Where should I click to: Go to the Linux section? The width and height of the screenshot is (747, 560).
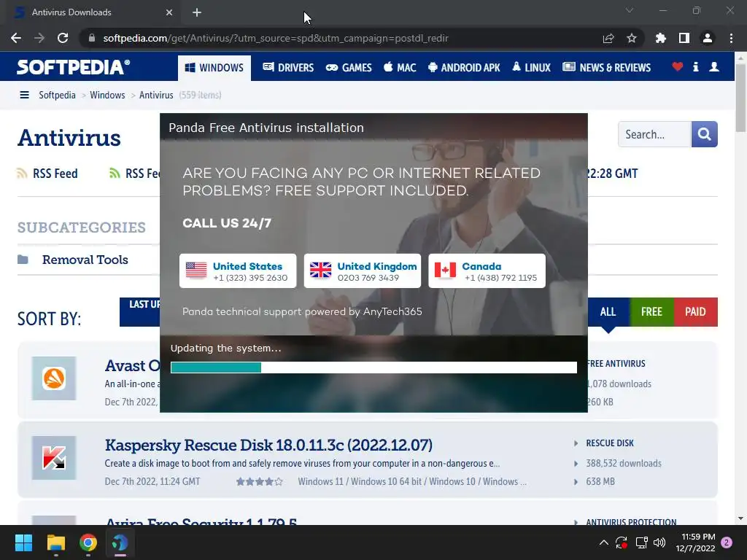click(x=532, y=68)
